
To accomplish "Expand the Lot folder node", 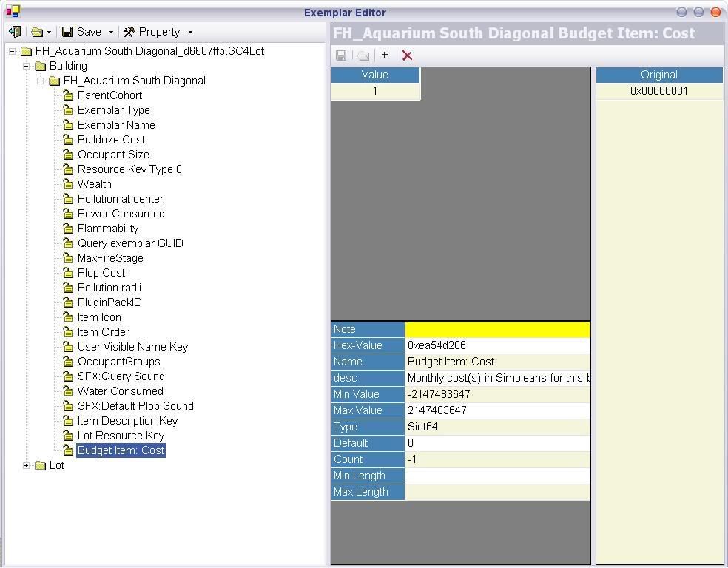I will (x=27, y=465).
